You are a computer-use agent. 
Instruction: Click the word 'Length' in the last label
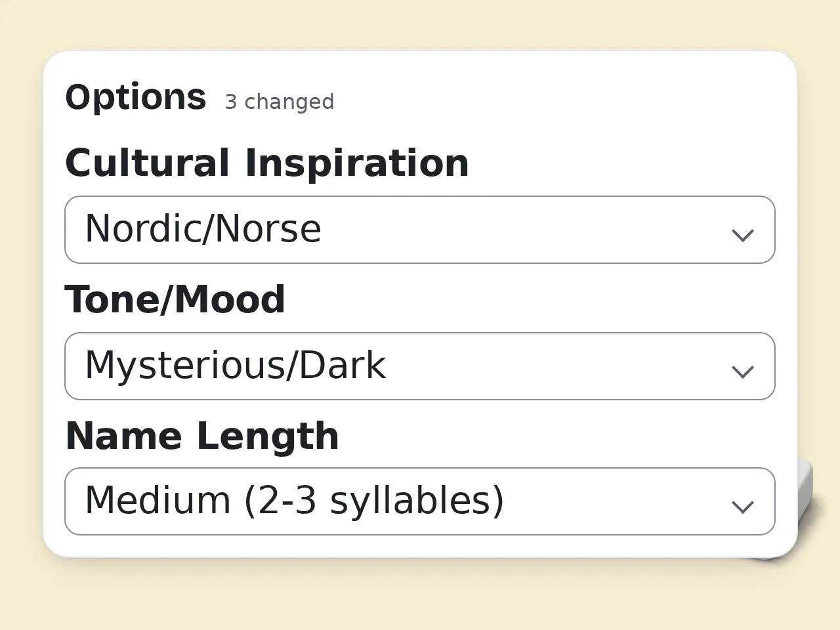pos(268,436)
